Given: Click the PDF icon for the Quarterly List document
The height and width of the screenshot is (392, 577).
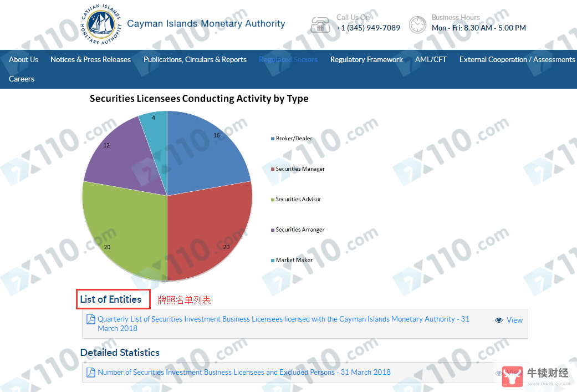Looking at the screenshot, I should (90, 319).
